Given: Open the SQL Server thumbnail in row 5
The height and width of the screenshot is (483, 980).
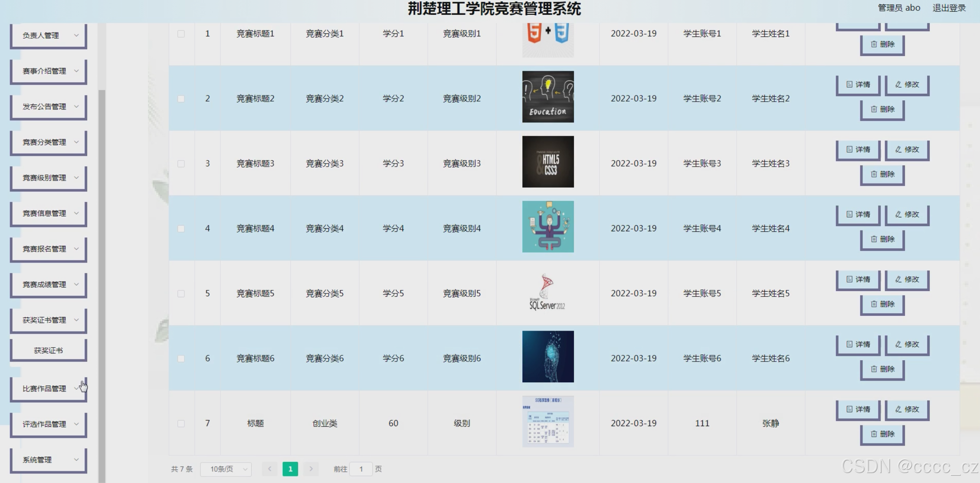Looking at the screenshot, I should pos(547,292).
